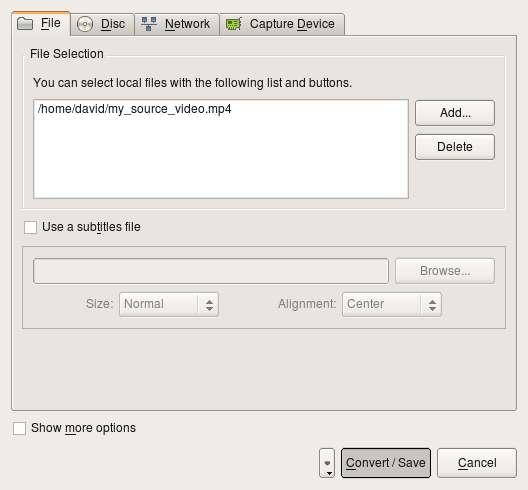
Task: Open the Alignment dropdown showing Center
Action: tap(392, 304)
